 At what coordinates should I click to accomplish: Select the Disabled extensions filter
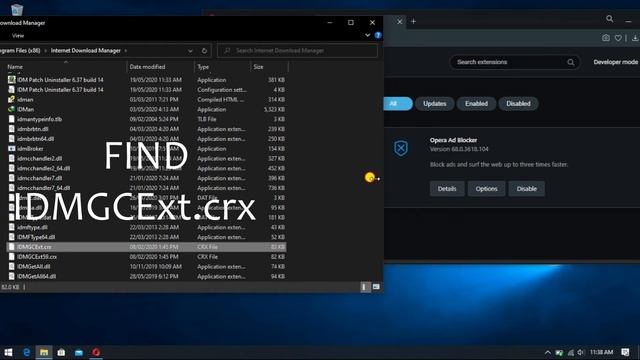tap(518, 104)
